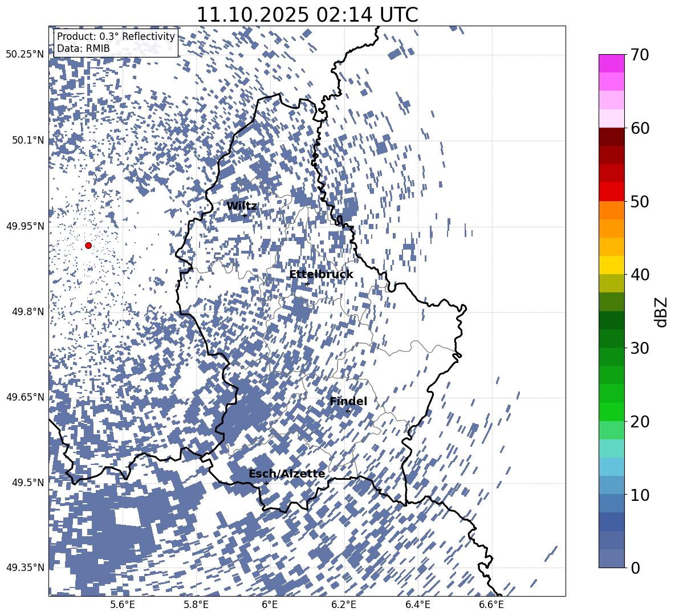Click the title 11.10.2025 02:14 UTC
Viewport: 675px width, 616px height.
click(307, 15)
